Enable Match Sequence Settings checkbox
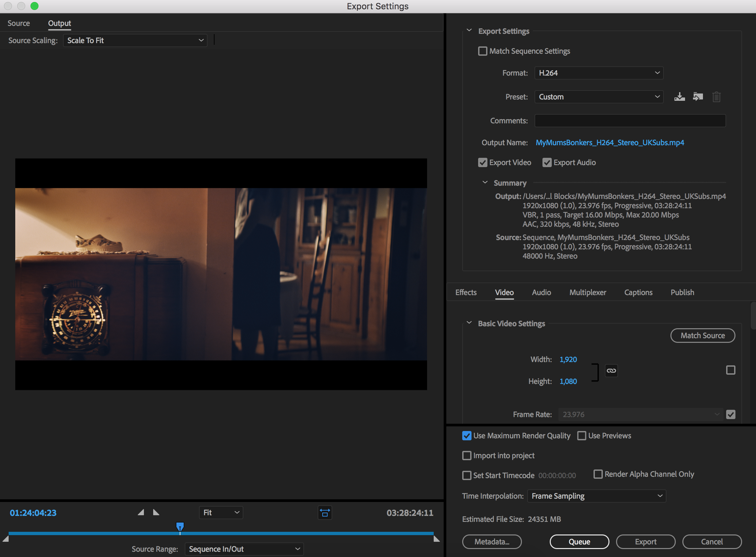The height and width of the screenshot is (557, 756). tap(482, 51)
